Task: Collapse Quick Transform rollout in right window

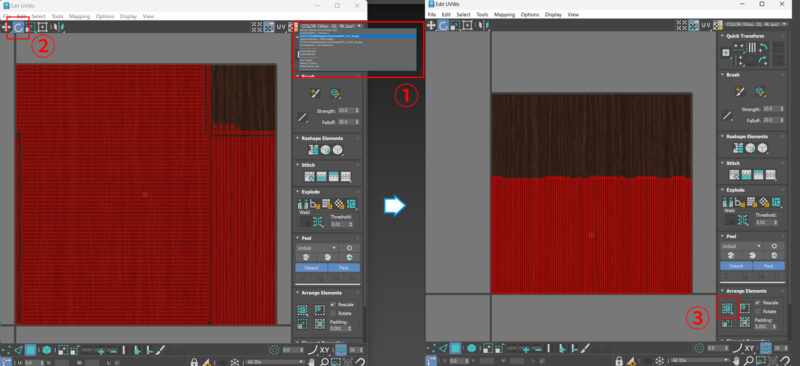Action: click(x=723, y=36)
